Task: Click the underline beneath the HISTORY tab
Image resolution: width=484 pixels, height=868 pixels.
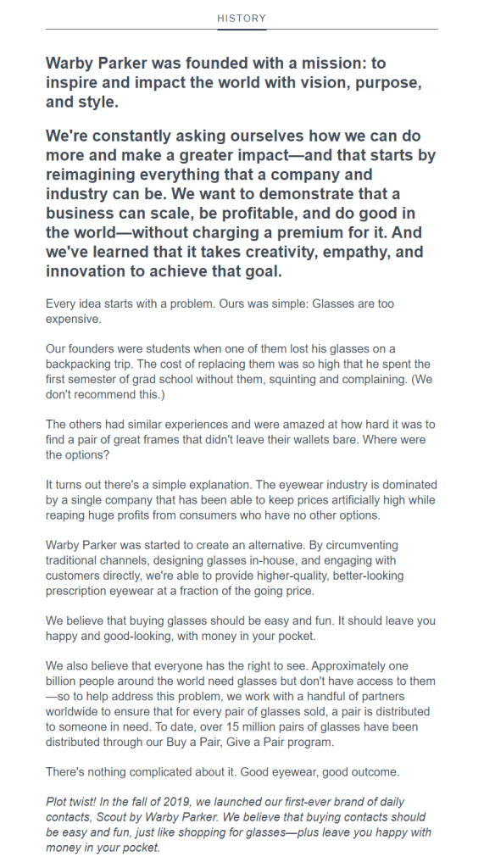Action: tap(242, 29)
